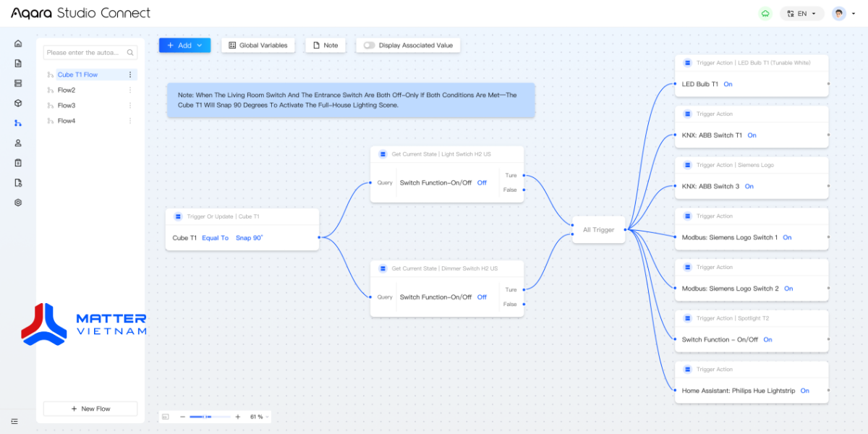The height and width of the screenshot is (434, 868).
Task: Select Flow2 in the flow list
Action: click(x=67, y=90)
